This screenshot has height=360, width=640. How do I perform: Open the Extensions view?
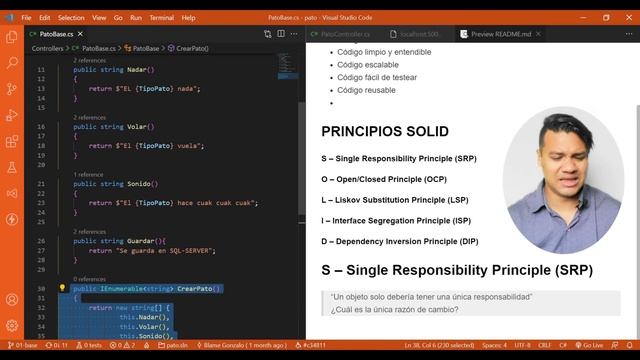click(12, 141)
